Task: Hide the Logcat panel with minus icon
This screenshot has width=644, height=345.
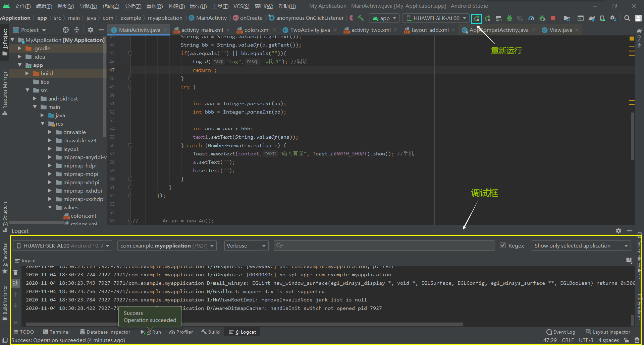Action: 629,231
